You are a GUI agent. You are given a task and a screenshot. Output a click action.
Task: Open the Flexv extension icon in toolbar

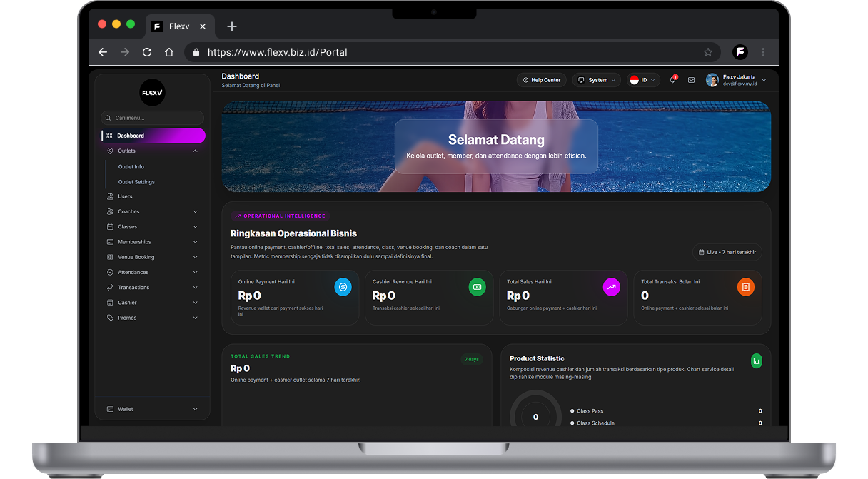[x=740, y=52]
